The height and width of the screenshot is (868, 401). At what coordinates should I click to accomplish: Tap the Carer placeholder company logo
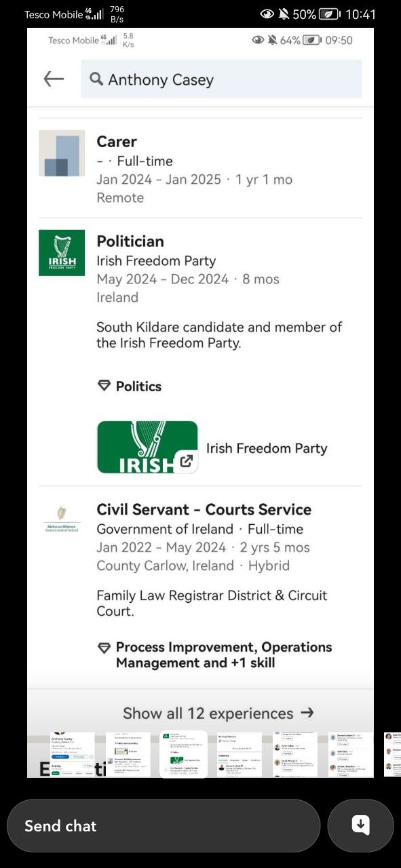click(x=62, y=153)
